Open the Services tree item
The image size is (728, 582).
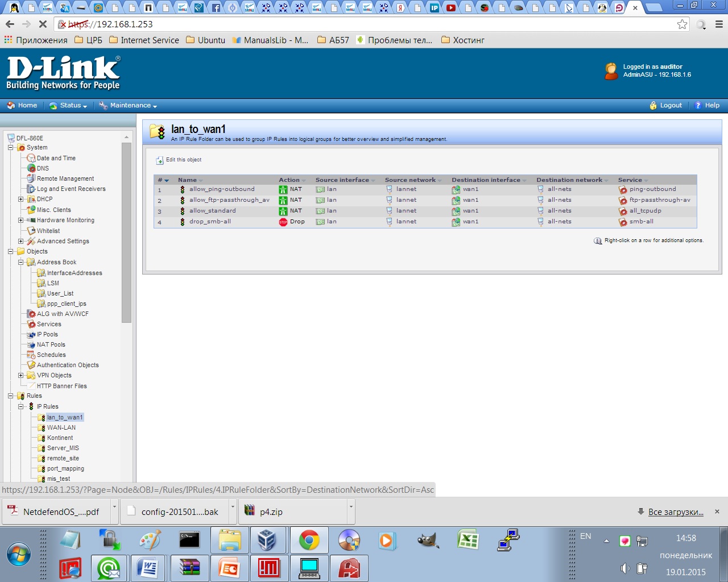click(49, 324)
